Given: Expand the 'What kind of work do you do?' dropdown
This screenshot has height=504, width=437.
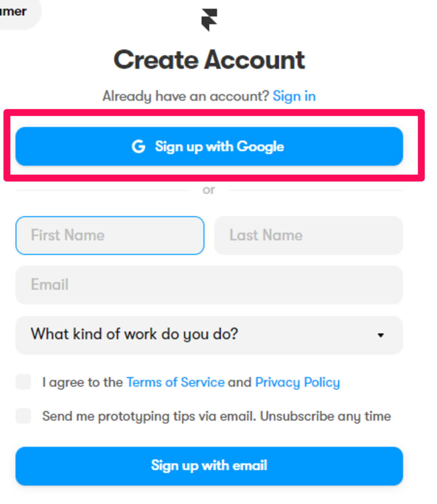Looking at the screenshot, I should [209, 335].
